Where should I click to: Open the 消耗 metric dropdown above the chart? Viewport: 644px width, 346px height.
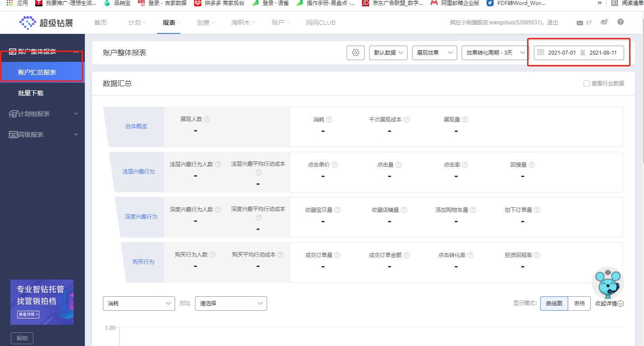(x=139, y=304)
